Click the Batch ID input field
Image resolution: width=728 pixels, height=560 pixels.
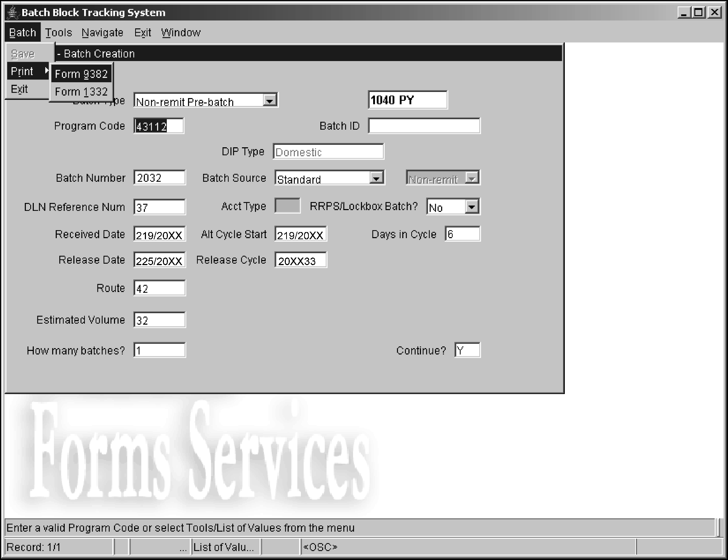pyautogui.click(x=424, y=126)
